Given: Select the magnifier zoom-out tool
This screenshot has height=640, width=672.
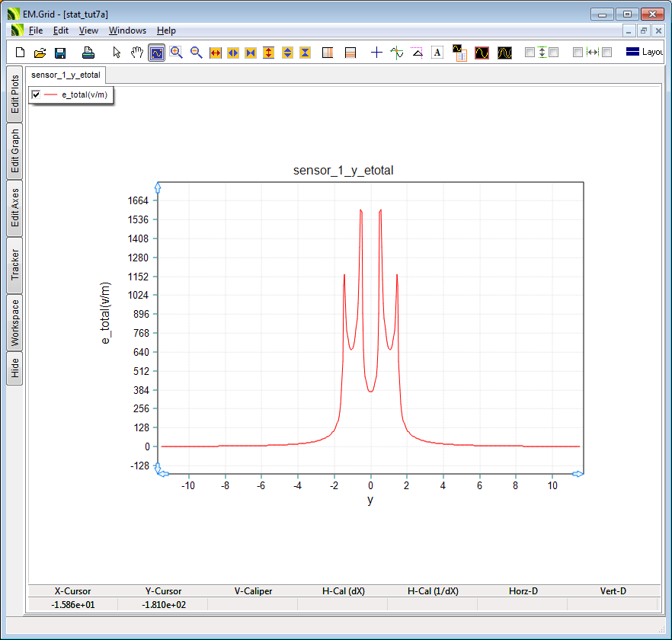Looking at the screenshot, I should (196, 53).
